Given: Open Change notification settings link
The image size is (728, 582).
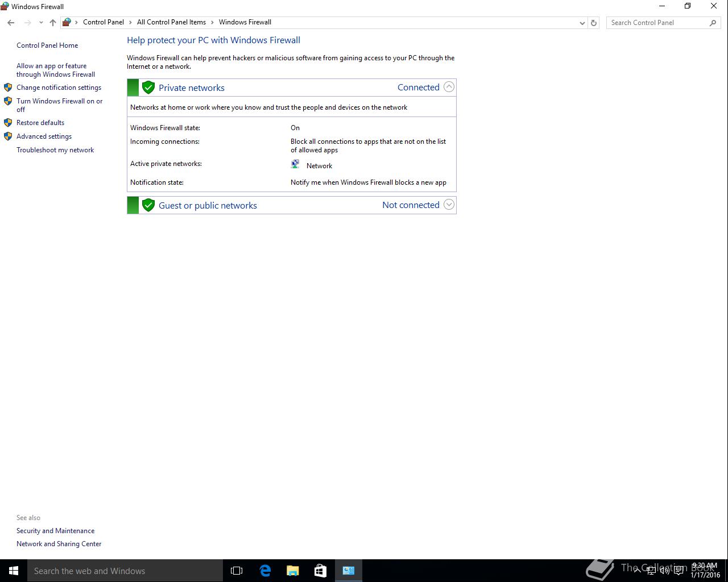Looking at the screenshot, I should (59, 88).
